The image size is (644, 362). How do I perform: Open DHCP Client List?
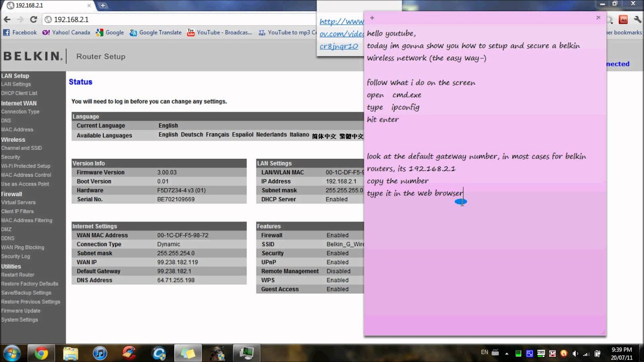[19, 94]
